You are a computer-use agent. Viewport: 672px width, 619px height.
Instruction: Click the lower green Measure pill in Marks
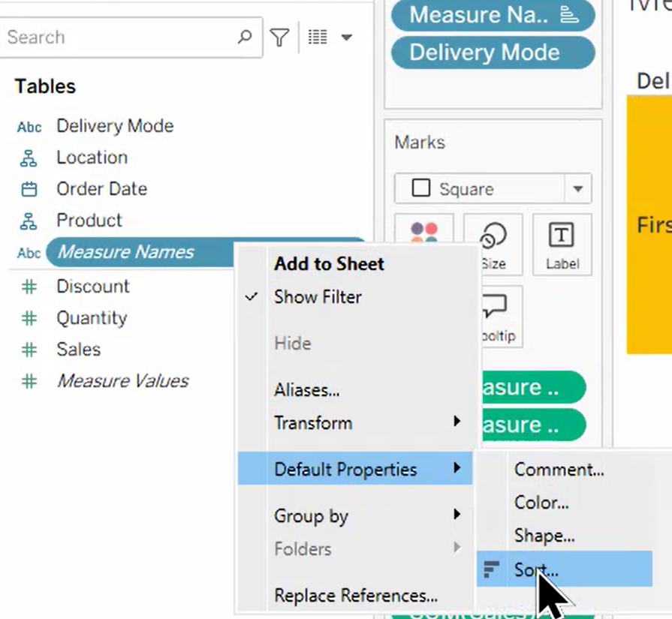pyautogui.click(x=534, y=425)
